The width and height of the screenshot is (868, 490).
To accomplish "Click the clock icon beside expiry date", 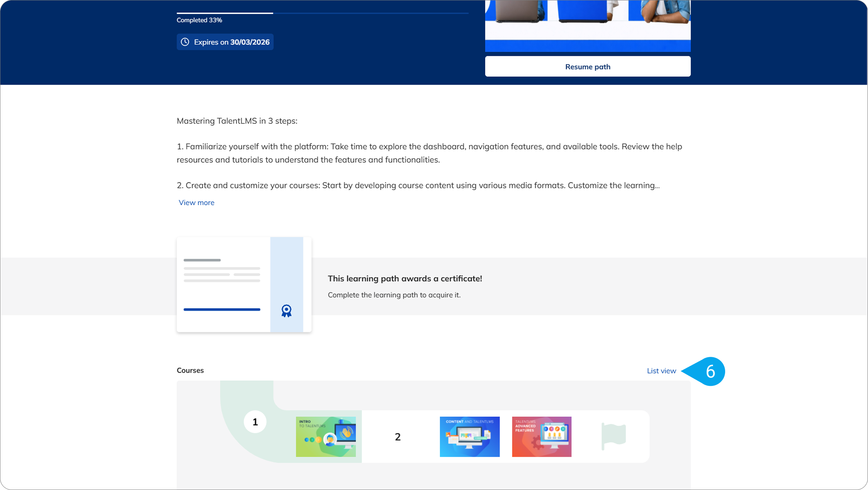I will coord(185,42).
